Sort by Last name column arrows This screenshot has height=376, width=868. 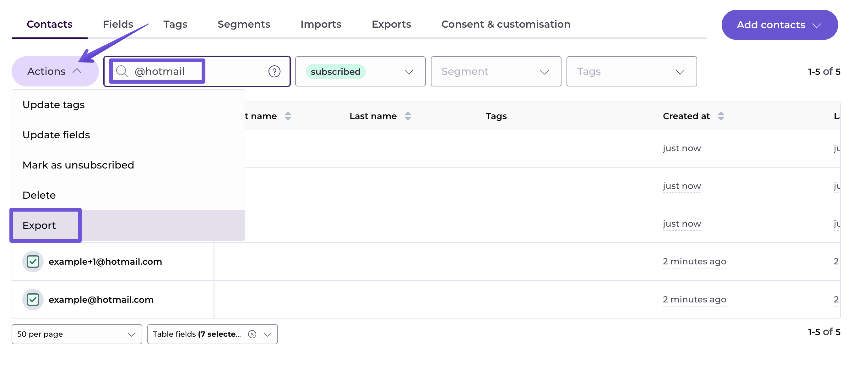point(408,116)
